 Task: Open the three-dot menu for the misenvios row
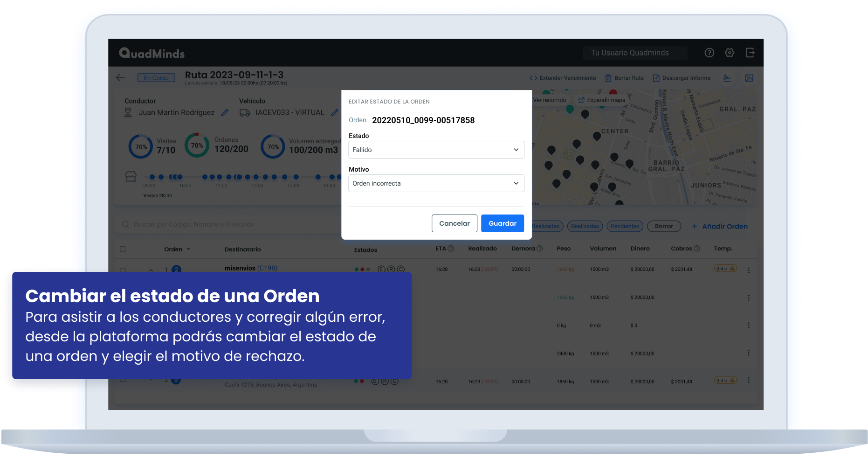749,270
